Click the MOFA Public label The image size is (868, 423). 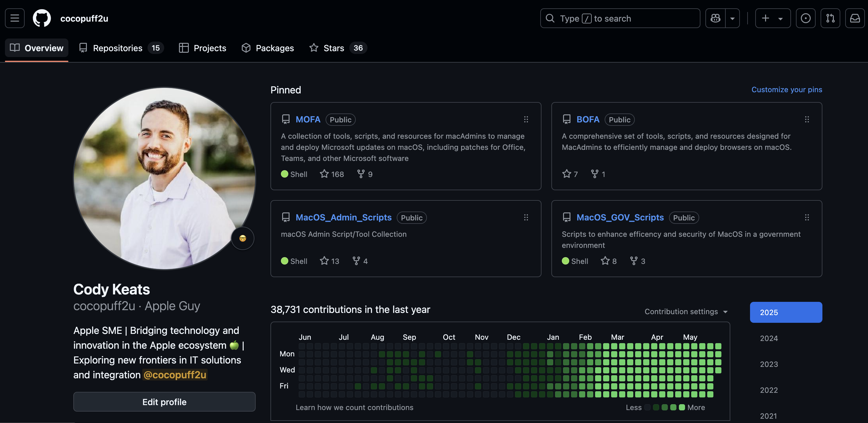click(341, 120)
